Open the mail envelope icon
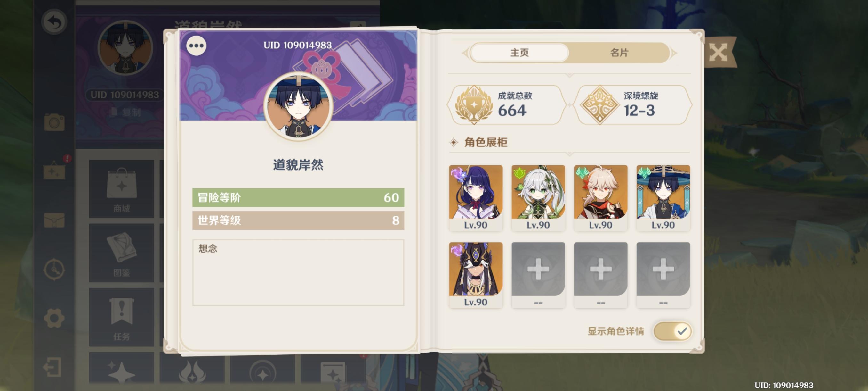 point(54,220)
